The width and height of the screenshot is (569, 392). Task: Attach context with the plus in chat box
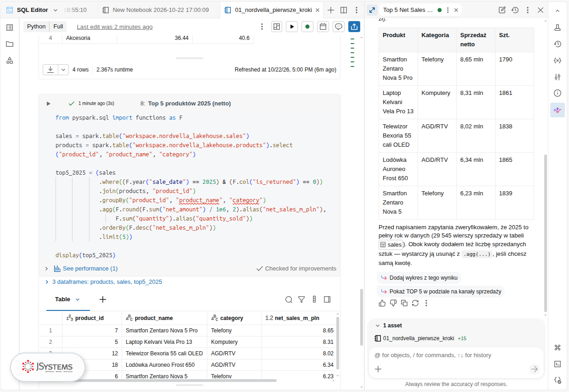[x=378, y=369]
